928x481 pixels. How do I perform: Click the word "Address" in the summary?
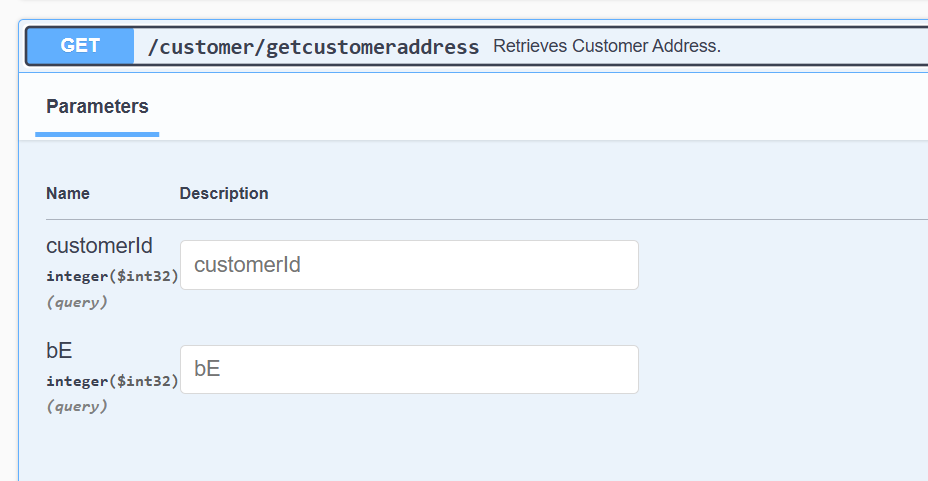click(x=688, y=46)
